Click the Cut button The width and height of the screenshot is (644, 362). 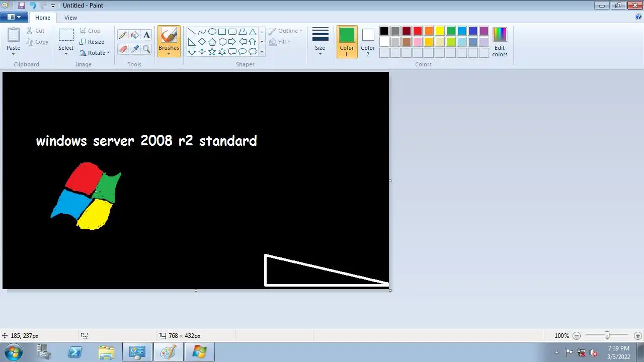point(35,31)
